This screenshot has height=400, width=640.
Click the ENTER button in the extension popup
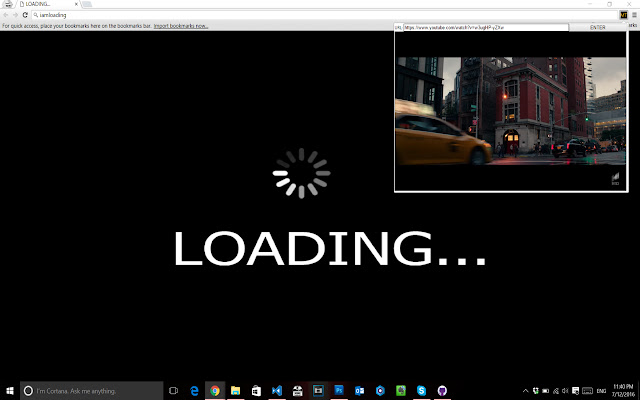coord(598,27)
